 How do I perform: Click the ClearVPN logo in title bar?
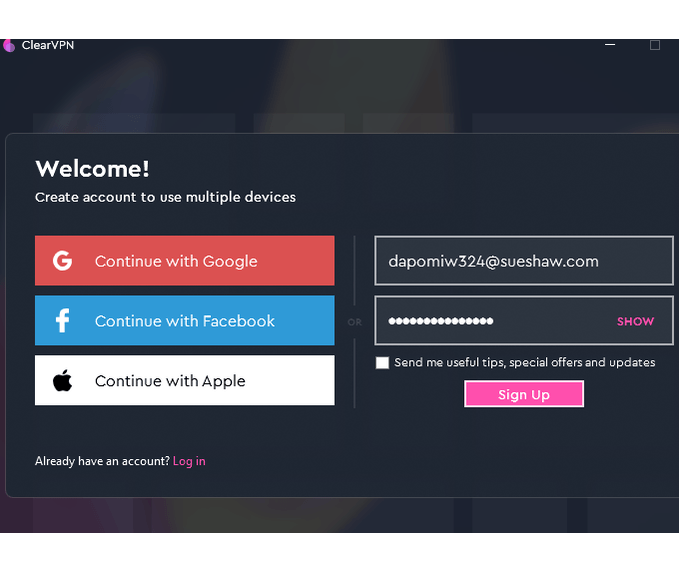pyautogui.click(x=9, y=45)
